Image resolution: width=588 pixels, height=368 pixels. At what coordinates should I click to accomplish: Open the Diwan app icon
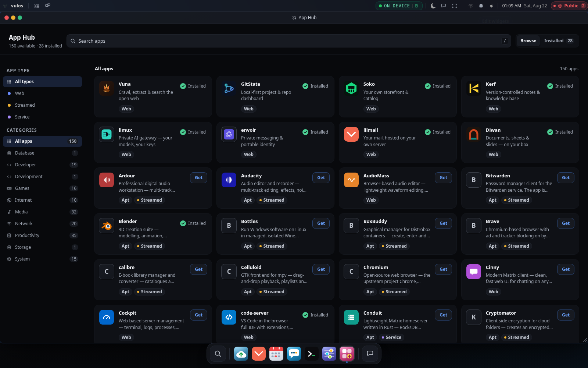click(474, 134)
